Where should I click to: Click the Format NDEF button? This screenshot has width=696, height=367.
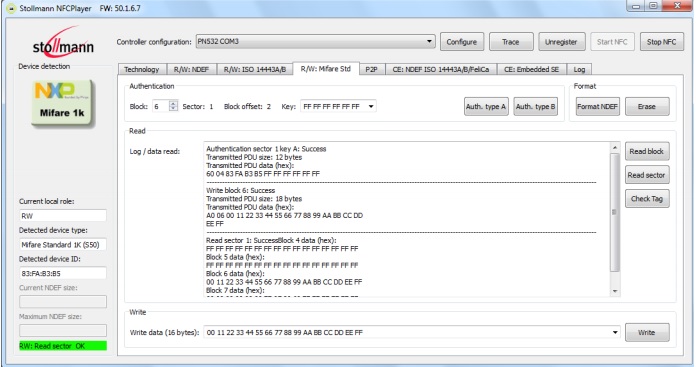[x=597, y=107]
